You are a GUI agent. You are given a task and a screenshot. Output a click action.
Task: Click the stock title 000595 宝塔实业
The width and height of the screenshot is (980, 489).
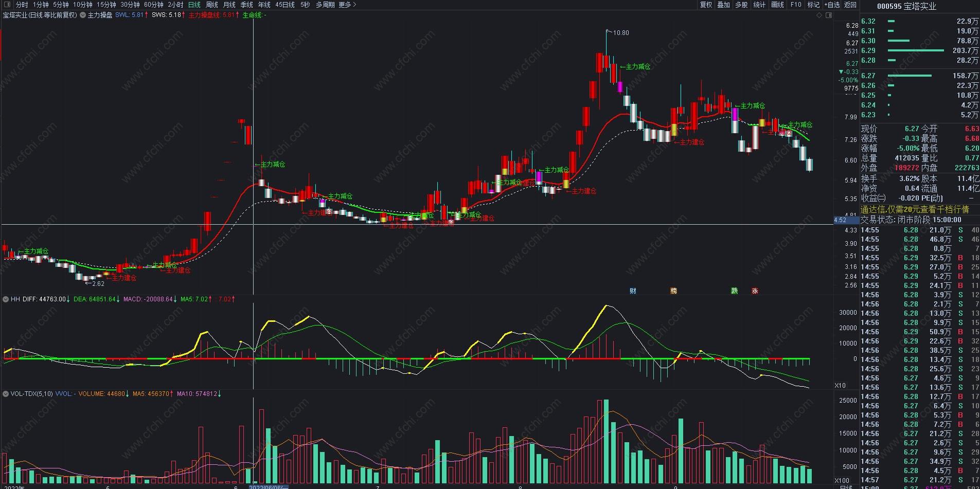click(906, 6)
